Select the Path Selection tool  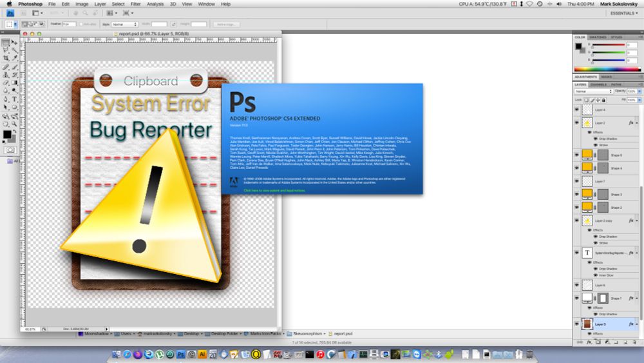[x=6, y=107]
